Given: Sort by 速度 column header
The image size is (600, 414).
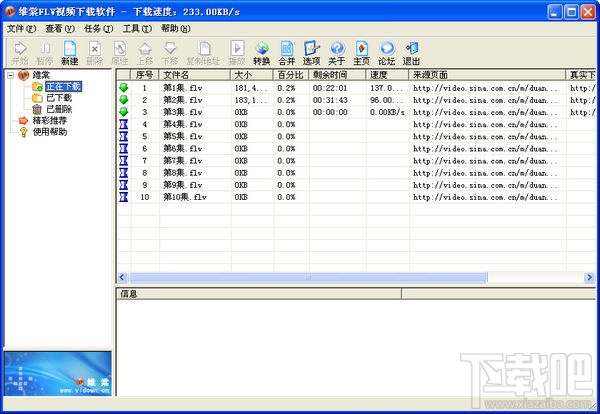Looking at the screenshot, I should click(387, 75).
